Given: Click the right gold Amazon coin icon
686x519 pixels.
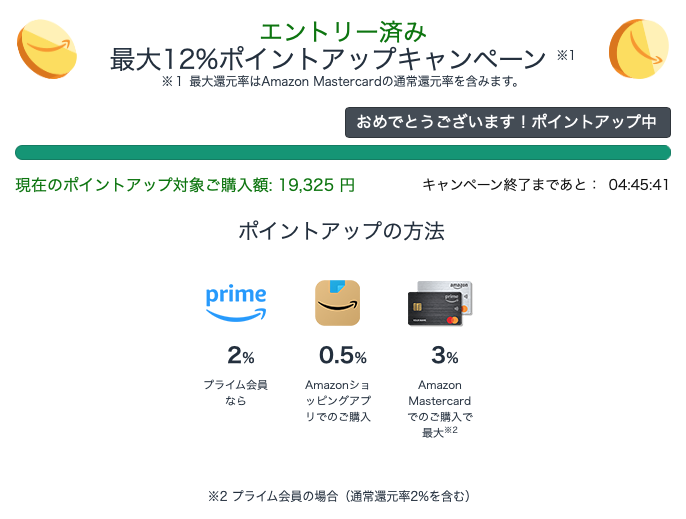Looking at the screenshot, I should pos(639,49).
